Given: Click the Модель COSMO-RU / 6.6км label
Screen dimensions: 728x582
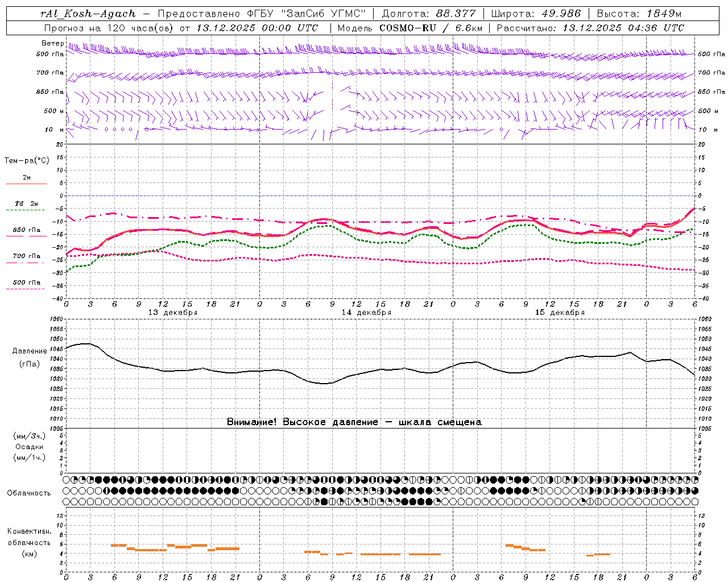Looking at the screenshot, I should click(409, 28).
